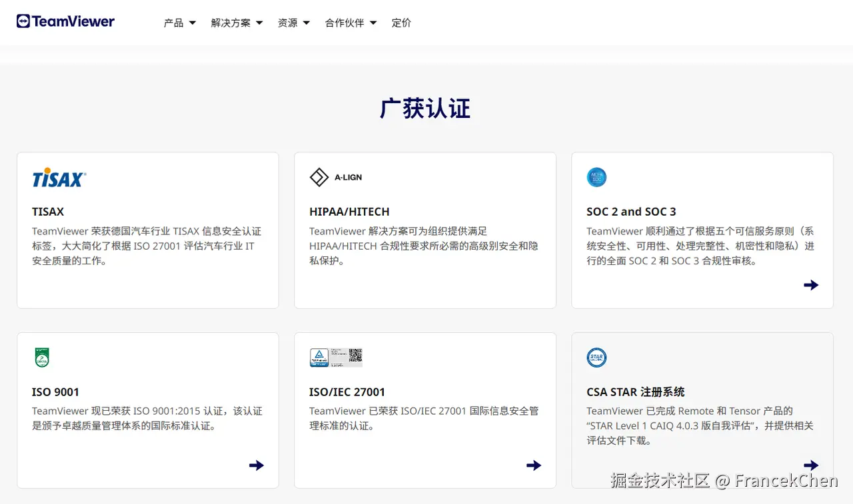Click arrow on ISO/IEC 27001 card
The width and height of the screenshot is (853, 504).
click(534, 465)
